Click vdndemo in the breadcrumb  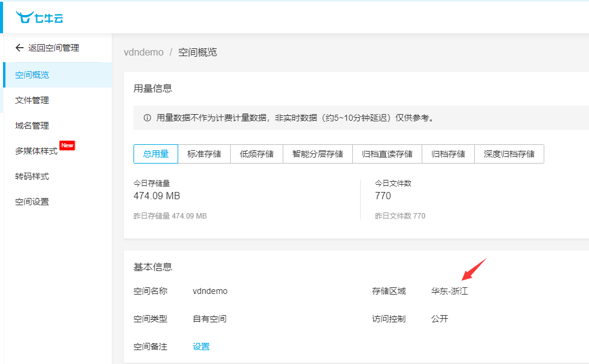[144, 53]
